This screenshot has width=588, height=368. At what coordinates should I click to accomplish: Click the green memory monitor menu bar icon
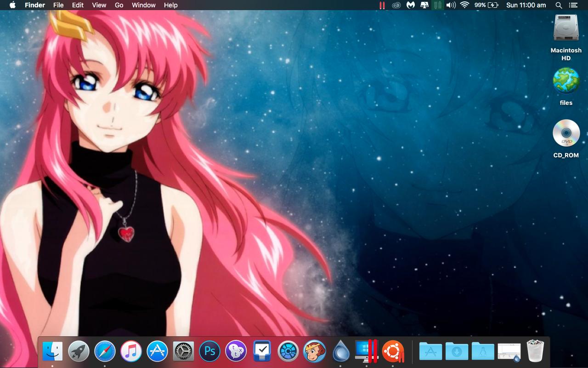438,5
